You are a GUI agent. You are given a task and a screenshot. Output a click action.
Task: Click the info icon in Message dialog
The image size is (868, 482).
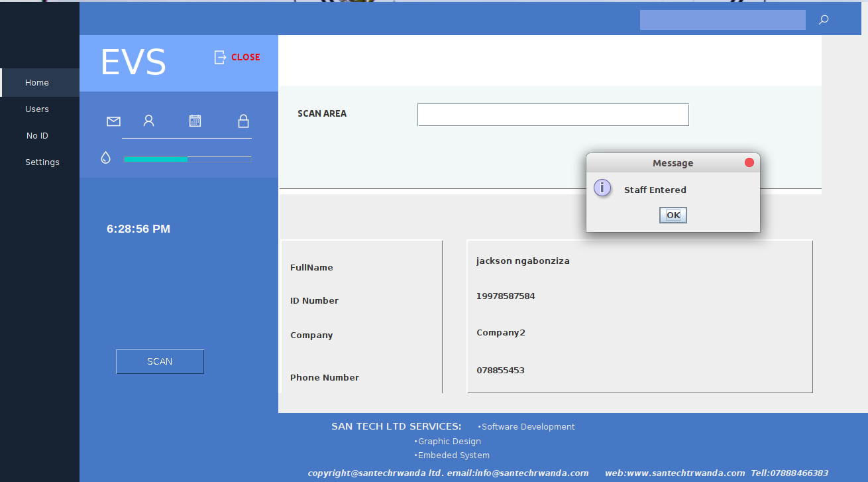click(602, 188)
